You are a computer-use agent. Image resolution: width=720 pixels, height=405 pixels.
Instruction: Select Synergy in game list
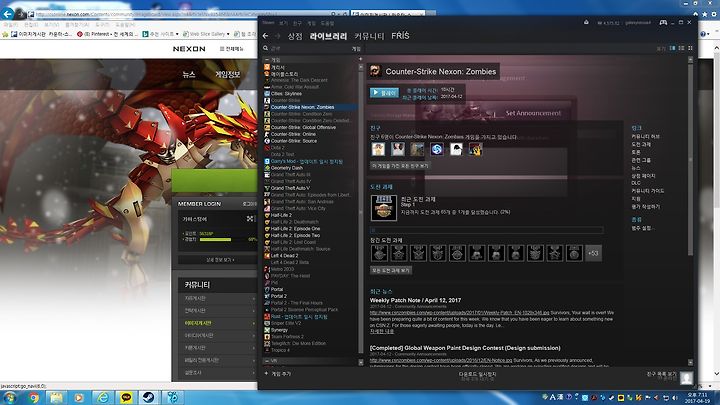tap(279, 330)
